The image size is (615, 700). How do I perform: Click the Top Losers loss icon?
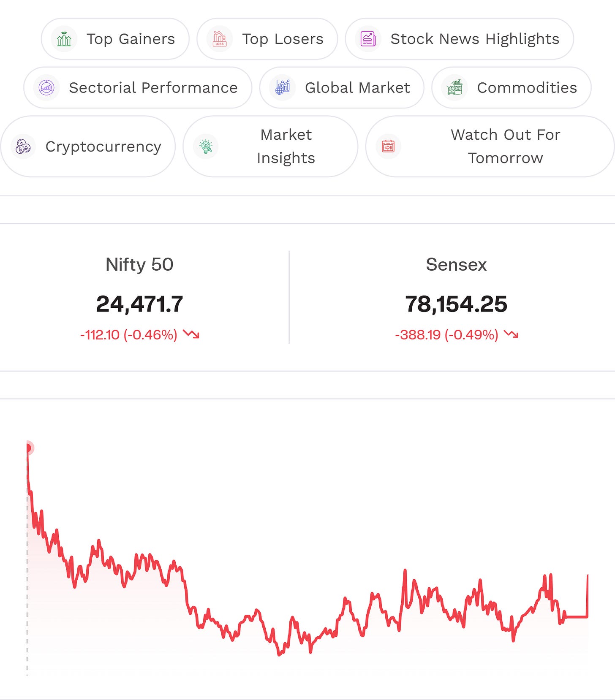pos(220,39)
